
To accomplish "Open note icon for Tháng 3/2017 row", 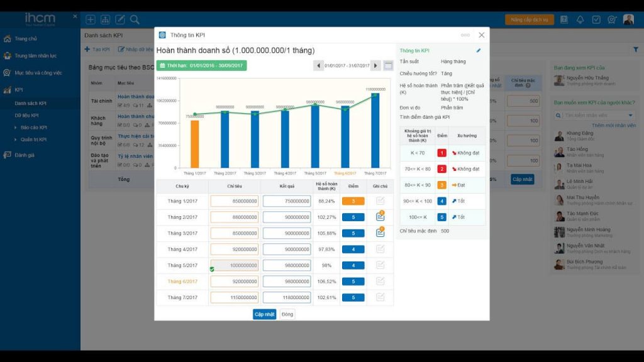I will click(x=380, y=233).
